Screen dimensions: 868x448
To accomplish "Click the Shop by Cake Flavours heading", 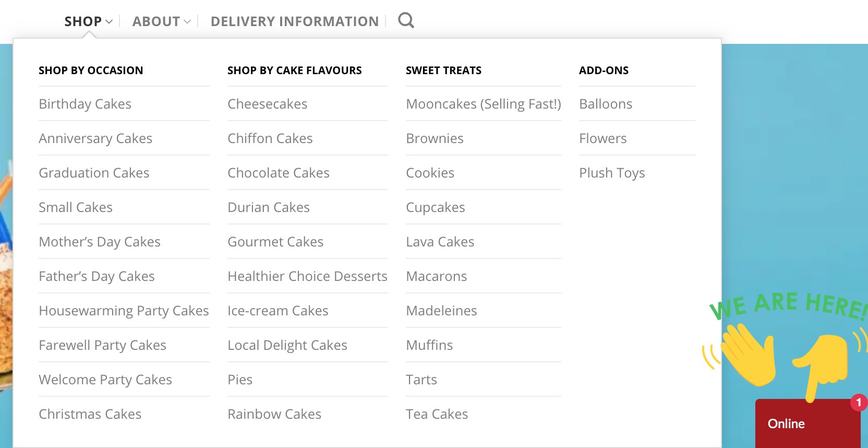I will (294, 70).
